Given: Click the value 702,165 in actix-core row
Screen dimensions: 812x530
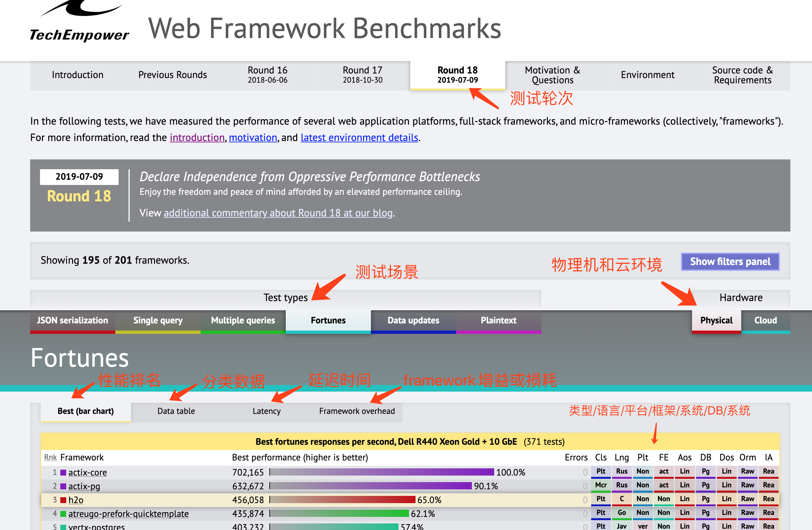Looking at the screenshot, I should (x=248, y=473).
